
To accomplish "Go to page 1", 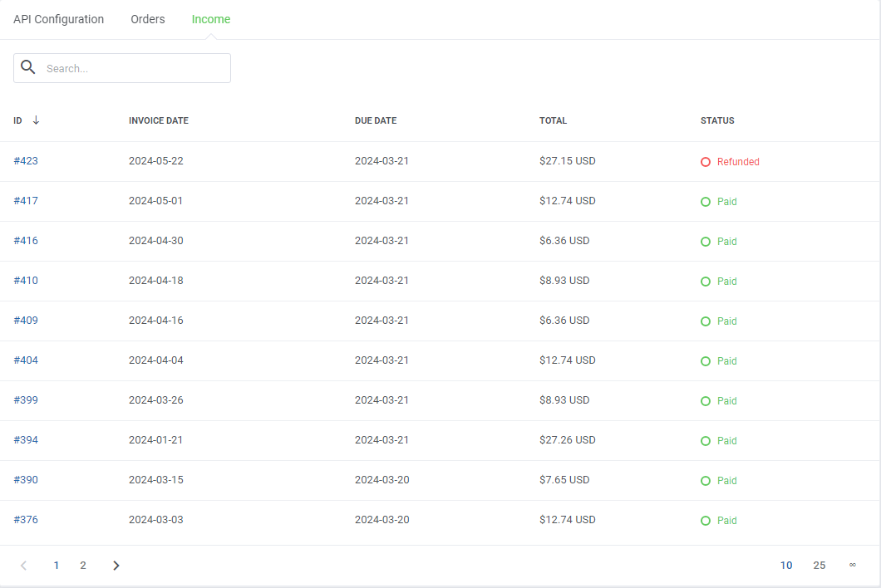I will pyautogui.click(x=57, y=566).
